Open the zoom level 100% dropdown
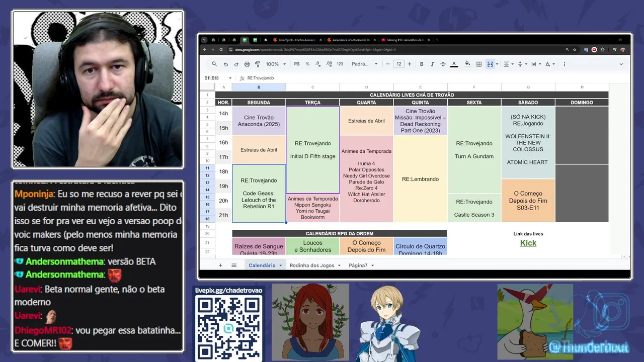Viewport: 644px width, 362px height. coord(276,64)
